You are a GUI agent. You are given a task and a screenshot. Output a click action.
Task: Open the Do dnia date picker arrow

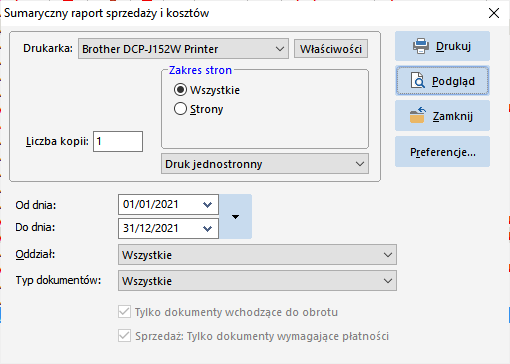pyautogui.click(x=207, y=229)
